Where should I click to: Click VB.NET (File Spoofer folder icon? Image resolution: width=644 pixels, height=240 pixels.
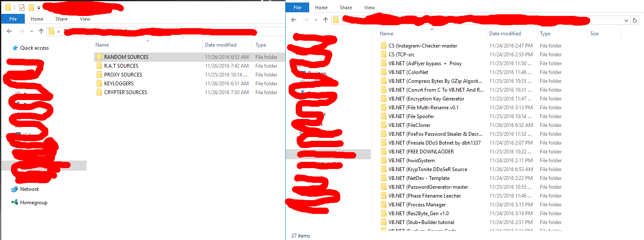384,116
